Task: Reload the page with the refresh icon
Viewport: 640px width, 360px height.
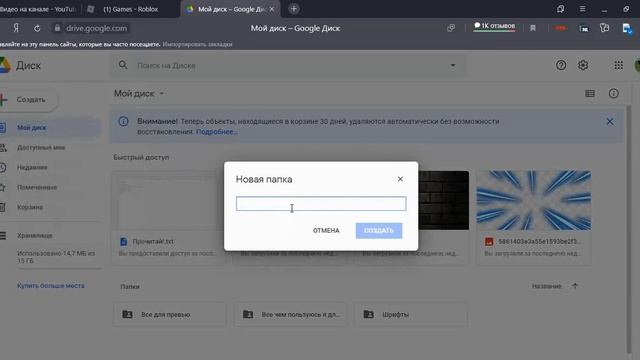Action: click(37, 28)
